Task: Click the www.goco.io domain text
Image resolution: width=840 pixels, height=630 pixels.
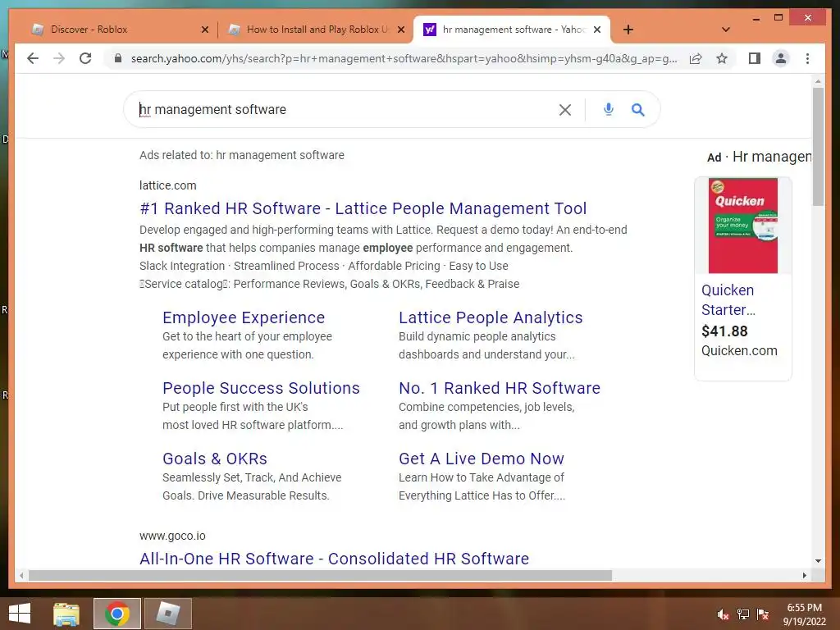Action: (172, 536)
